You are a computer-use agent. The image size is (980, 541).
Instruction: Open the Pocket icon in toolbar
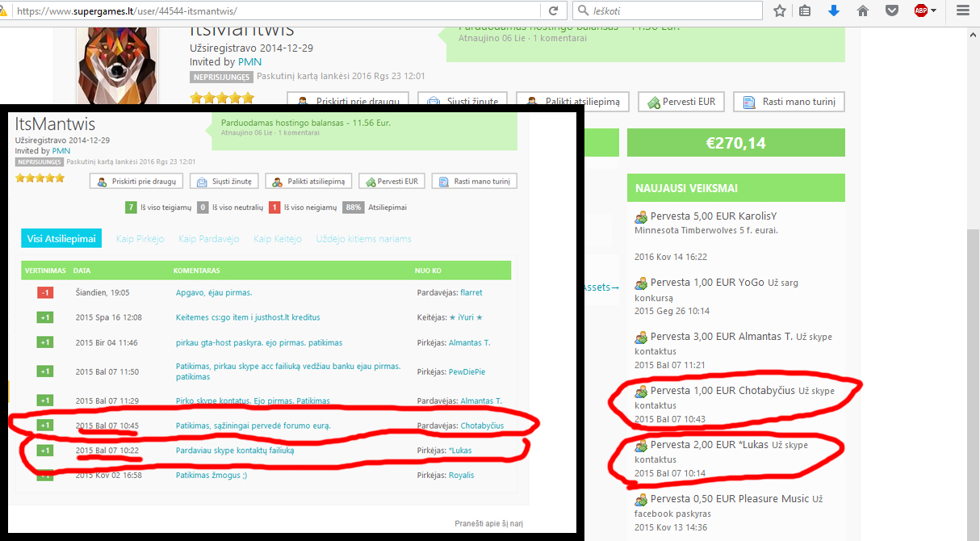892,11
